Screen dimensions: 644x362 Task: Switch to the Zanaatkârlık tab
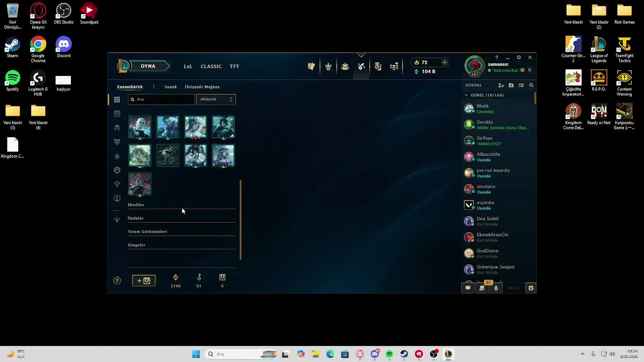(130, 87)
